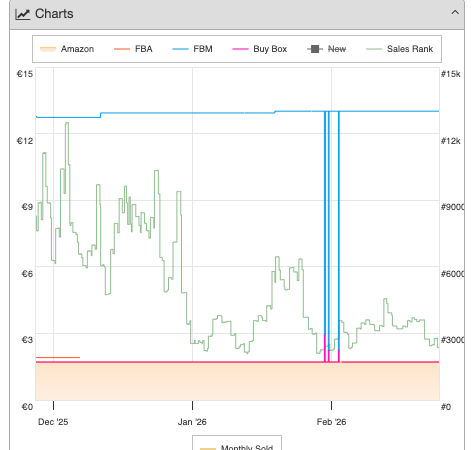Click the #15k rank axis label

pos(451,74)
